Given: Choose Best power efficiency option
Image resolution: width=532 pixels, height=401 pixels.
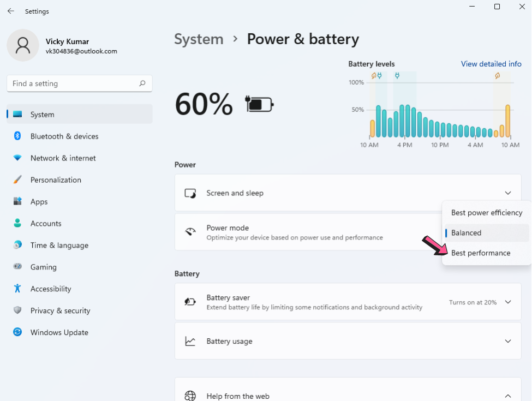Looking at the screenshot, I should pos(487,213).
